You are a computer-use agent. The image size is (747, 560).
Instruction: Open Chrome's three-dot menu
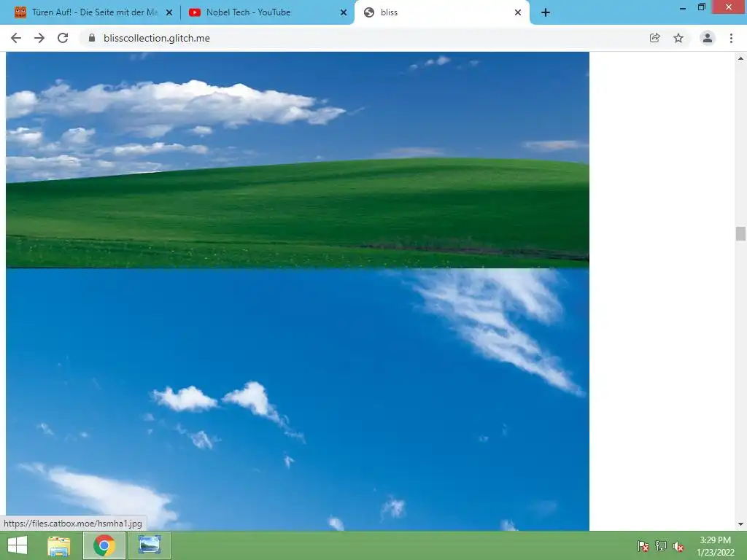point(731,38)
